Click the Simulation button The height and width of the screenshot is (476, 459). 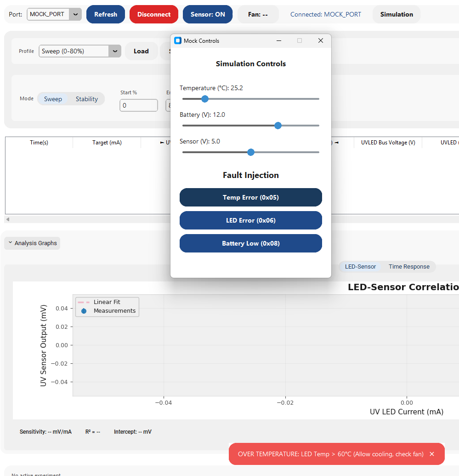tap(397, 14)
